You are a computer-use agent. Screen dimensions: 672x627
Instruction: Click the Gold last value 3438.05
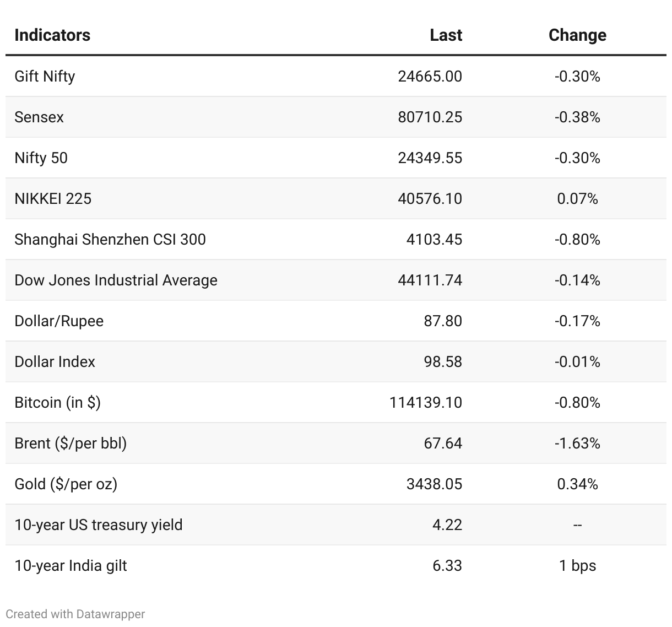click(x=434, y=484)
